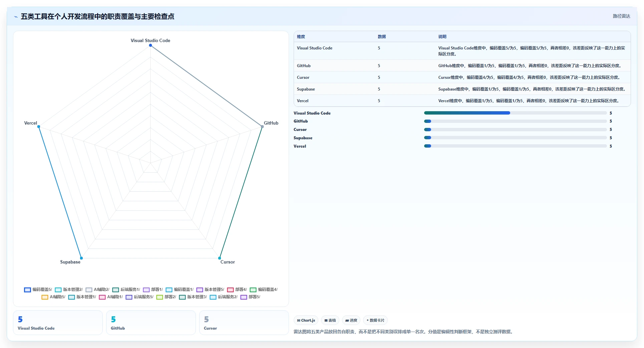Hide the 版本管理1/ dataset via legend

click(82, 297)
